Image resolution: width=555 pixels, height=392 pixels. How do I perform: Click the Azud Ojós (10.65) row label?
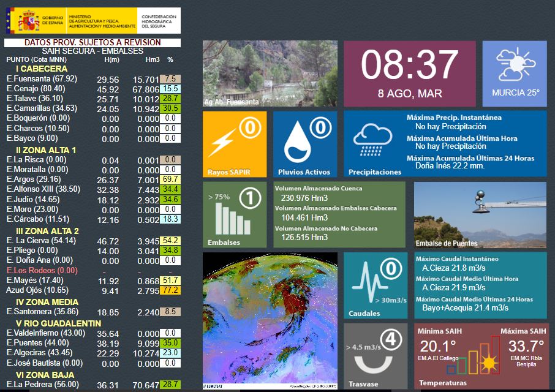click(x=37, y=290)
